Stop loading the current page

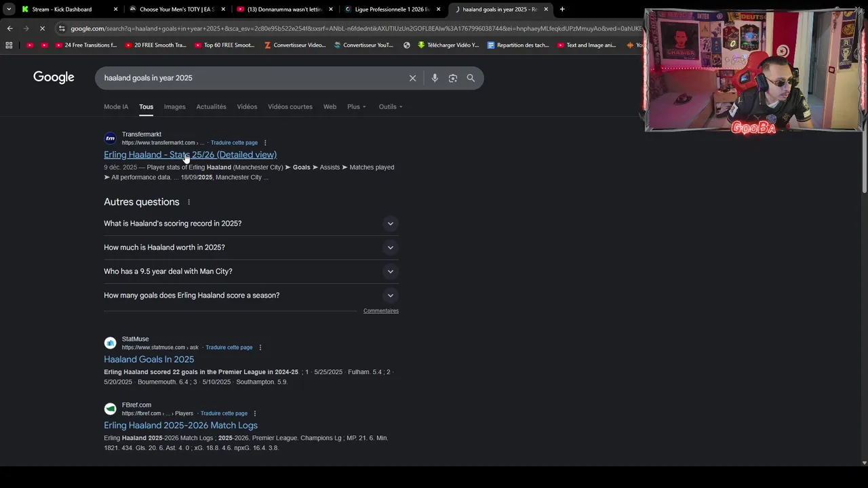42,28
